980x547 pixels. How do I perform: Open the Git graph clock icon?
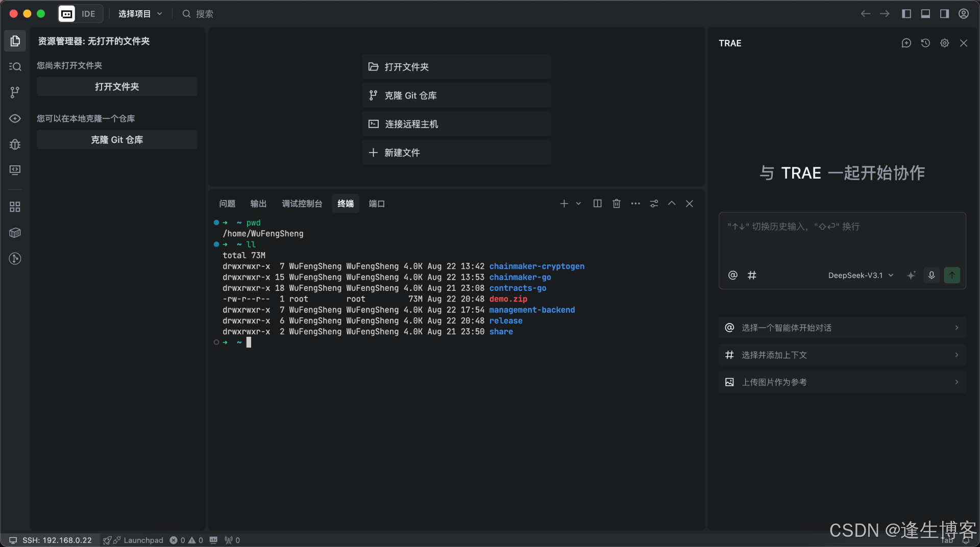[x=15, y=259]
